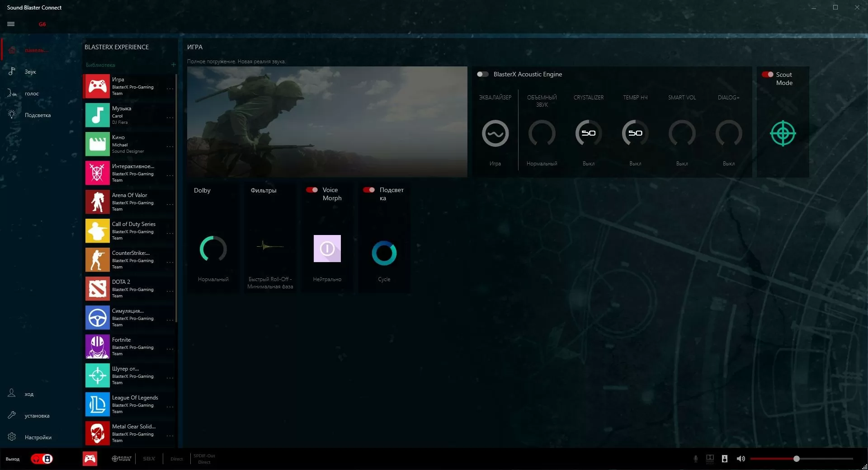Click the Voice Morph Нейтрально tile

[327, 249]
